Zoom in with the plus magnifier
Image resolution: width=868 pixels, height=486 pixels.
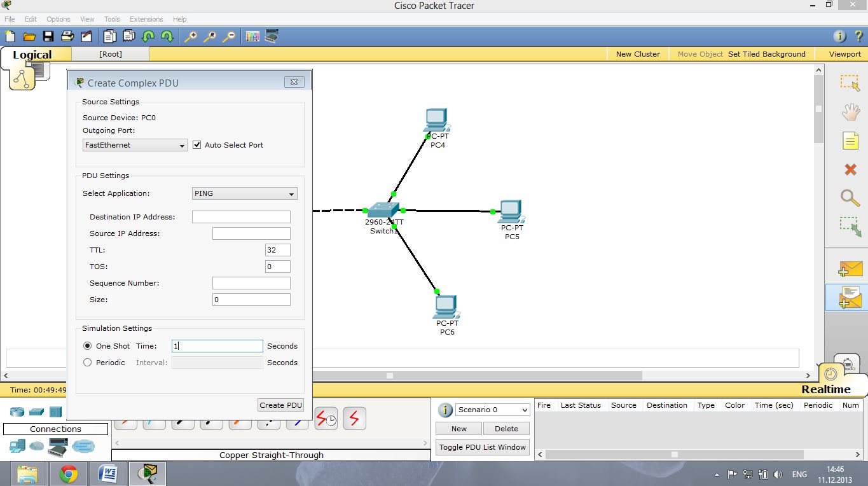point(190,36)
